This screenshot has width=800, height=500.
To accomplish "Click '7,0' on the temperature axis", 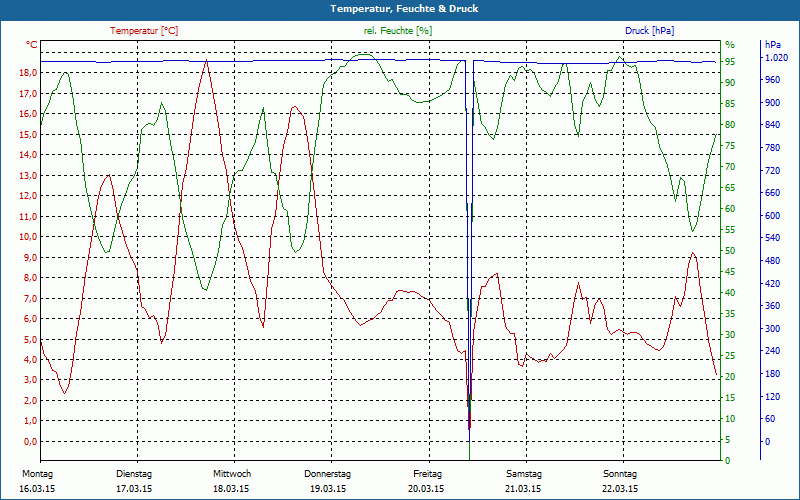I will click(30, 298).
